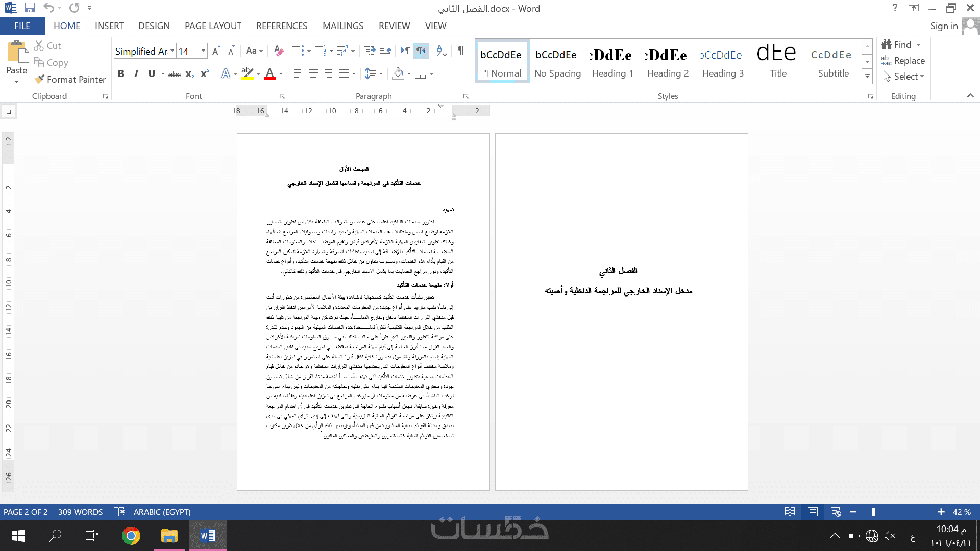The image size is (980, 551).
Task: Toggle Show/Hide paragraph marks
Action: pos(461,51)
